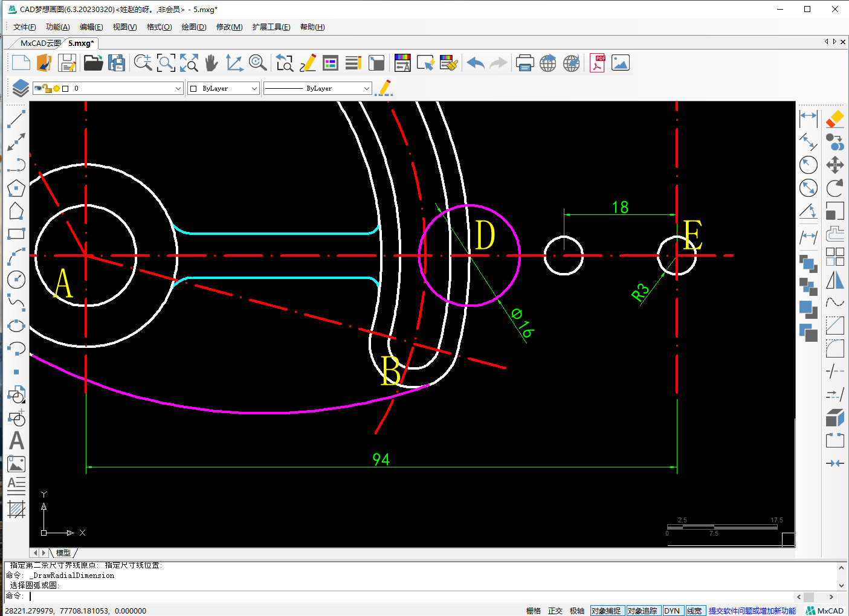Click the Undo arrow icon
This screenshot has width=849, height=616.
tap(476, 63)
